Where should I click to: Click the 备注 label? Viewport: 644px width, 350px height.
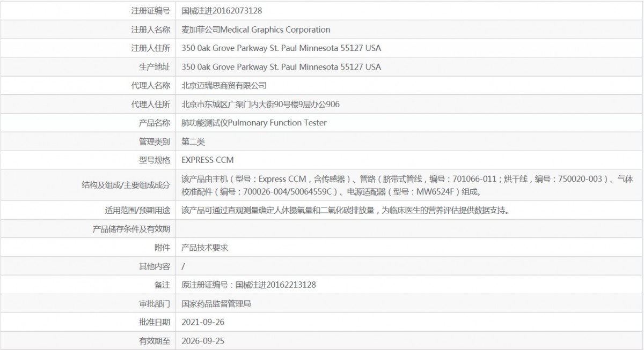(x=162, y=285)
